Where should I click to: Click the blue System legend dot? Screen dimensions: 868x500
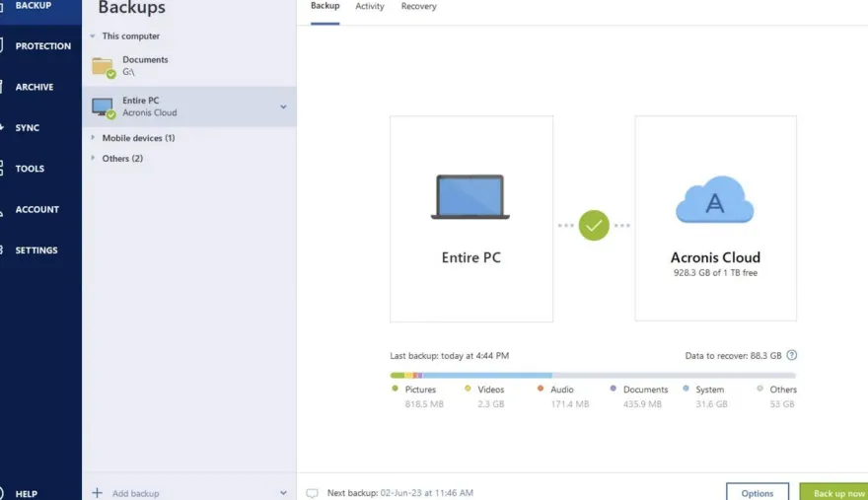click(x=686, y=389)
